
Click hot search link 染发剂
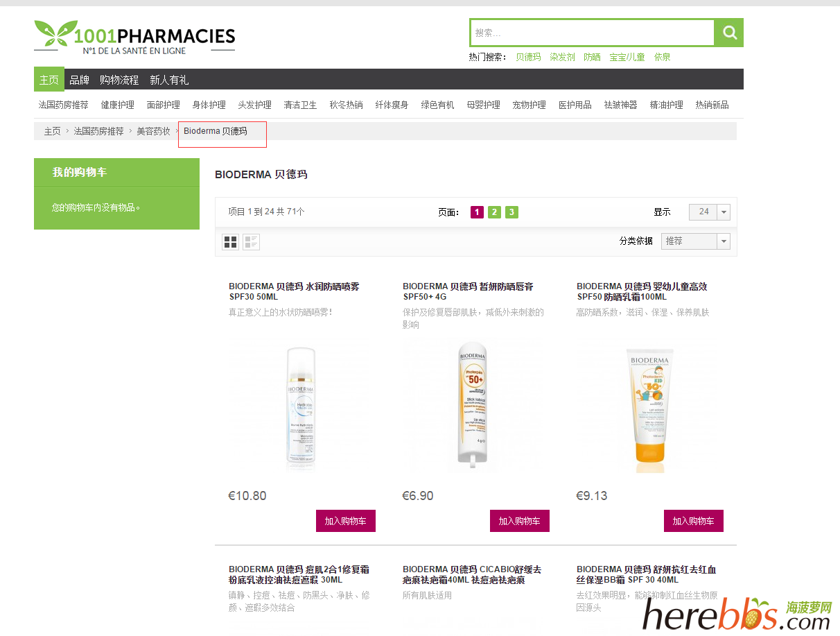563,57
